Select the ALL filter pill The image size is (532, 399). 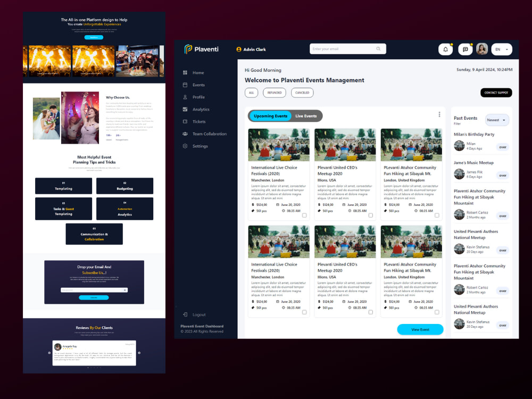tap(252, 93)
